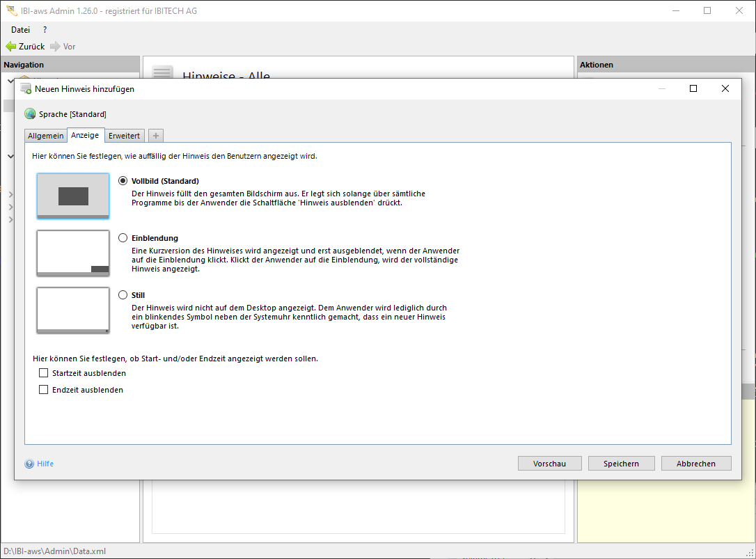Viewport: 756px width, 559px height.
Task: Click the blue Hilfe question mark icon
Action: point(29,464)
